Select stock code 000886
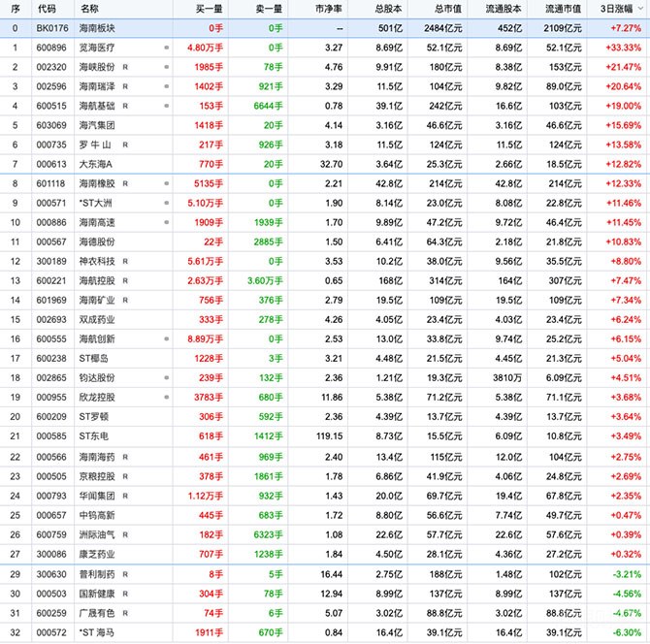 [51, 222]
